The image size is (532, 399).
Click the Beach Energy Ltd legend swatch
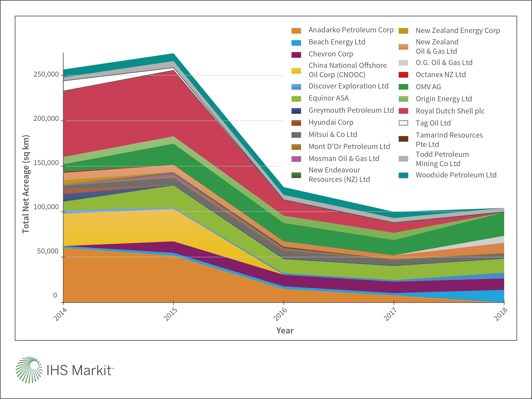click(296, 43)
